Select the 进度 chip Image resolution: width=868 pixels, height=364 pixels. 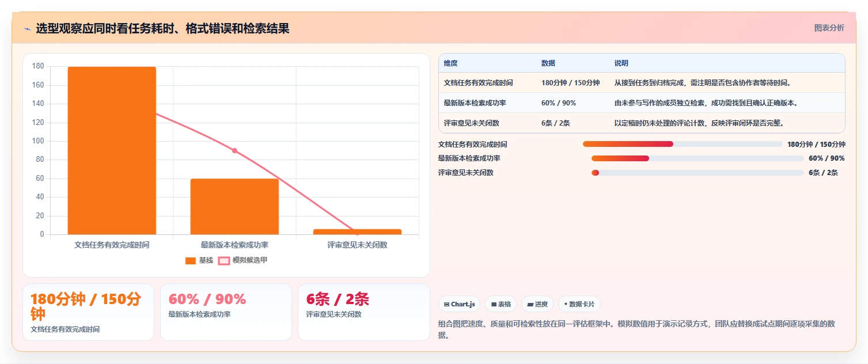(537, 304)
